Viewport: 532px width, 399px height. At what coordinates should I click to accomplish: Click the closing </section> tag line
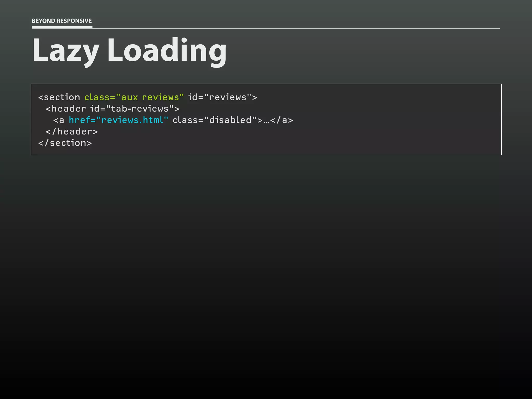pos(65,143)
